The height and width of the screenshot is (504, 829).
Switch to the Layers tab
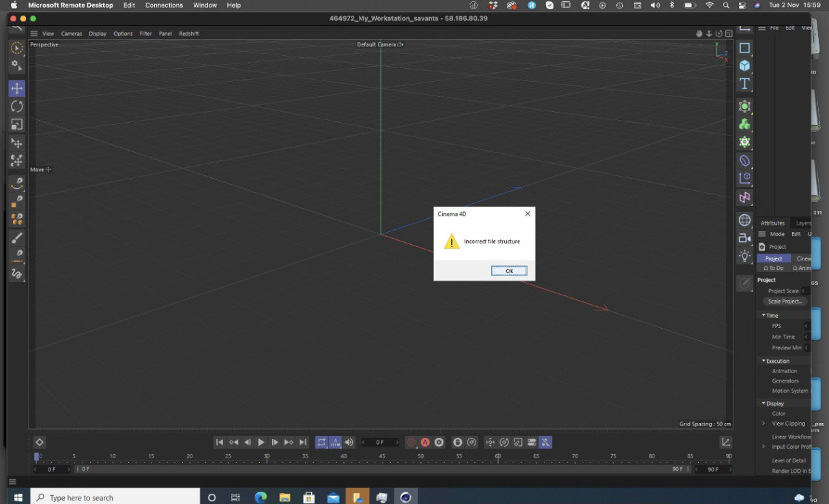(803, 223)
